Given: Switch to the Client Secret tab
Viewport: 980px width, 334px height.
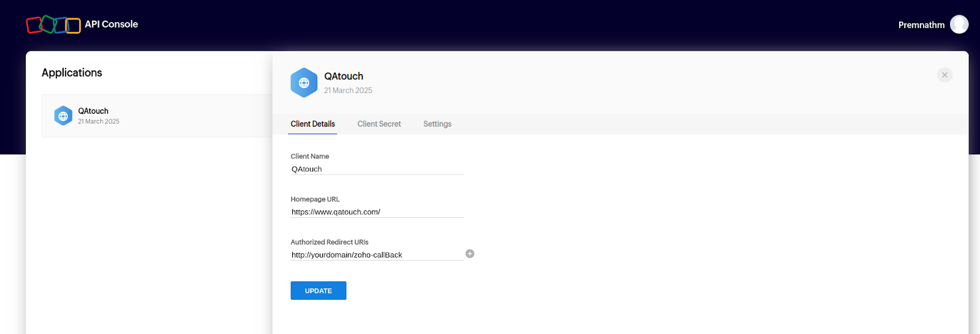Looking at the screenshot, I should 379,124.
